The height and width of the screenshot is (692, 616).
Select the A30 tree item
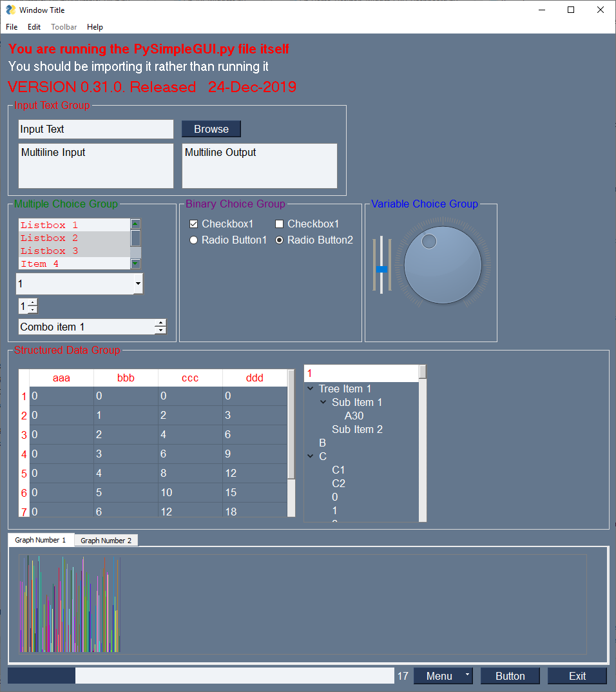(354, 416)
